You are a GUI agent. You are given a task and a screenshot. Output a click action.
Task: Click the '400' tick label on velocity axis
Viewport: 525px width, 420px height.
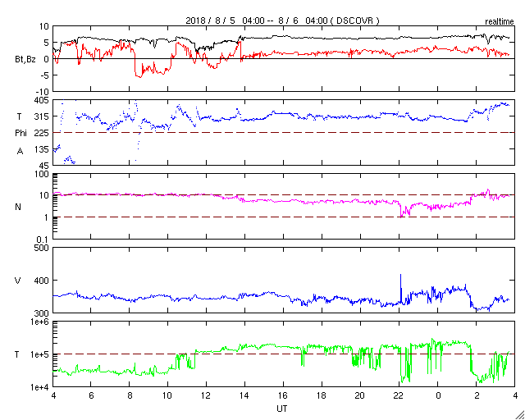click(x=42, y=281)
